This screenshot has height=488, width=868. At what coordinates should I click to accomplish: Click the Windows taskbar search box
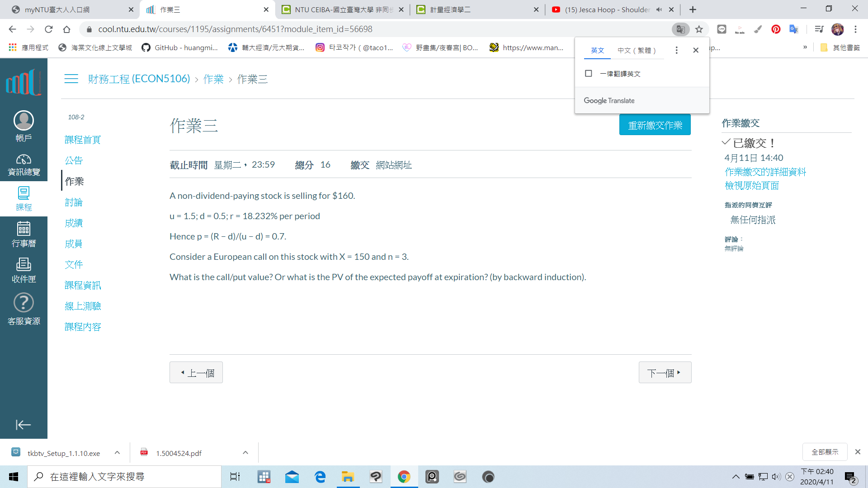coord(124,477)
